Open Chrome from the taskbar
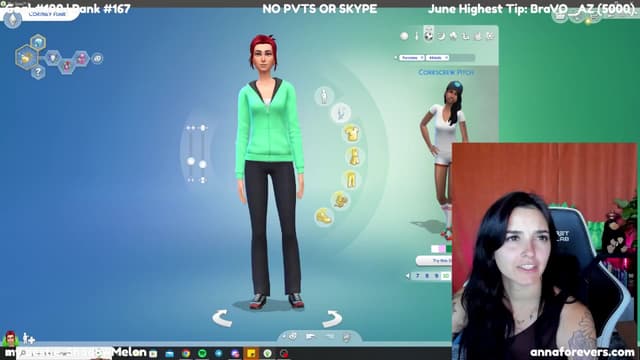Image resolution: width=640 pixels, height=360 pixels. (x=186, y=353)
